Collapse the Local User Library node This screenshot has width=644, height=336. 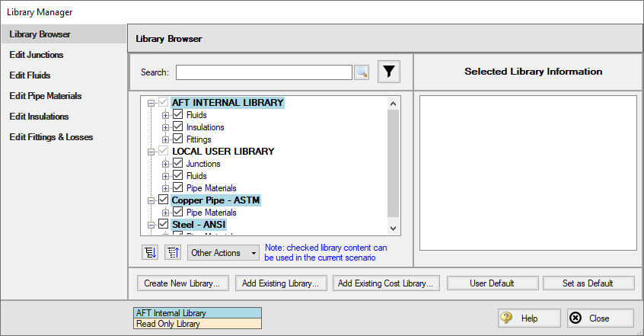pyautogui.click(x=151, y=152)
